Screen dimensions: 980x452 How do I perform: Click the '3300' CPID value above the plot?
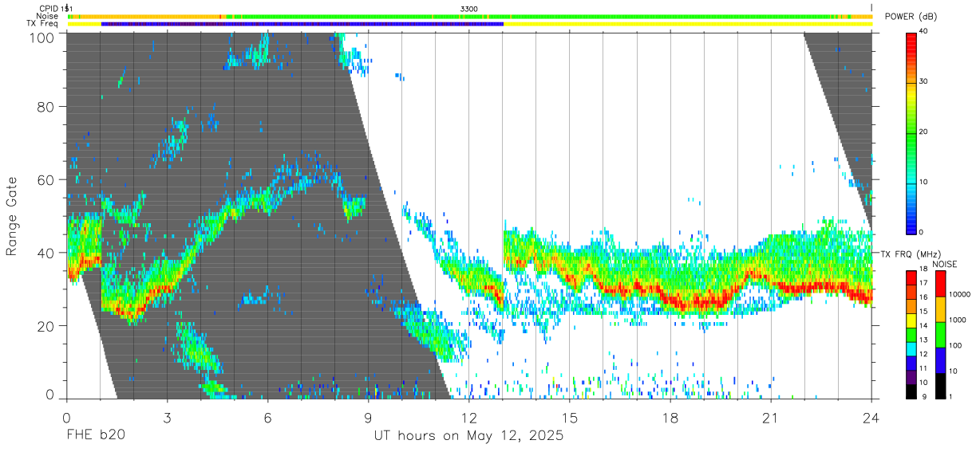pos(469,9)
